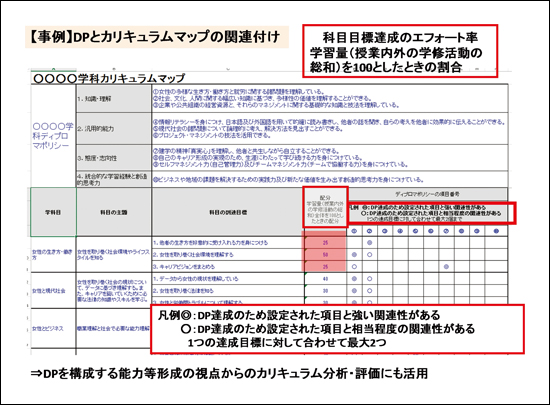
Task: Click the 25 in the '他者の生き方' goal row
Action: point(326,243)
